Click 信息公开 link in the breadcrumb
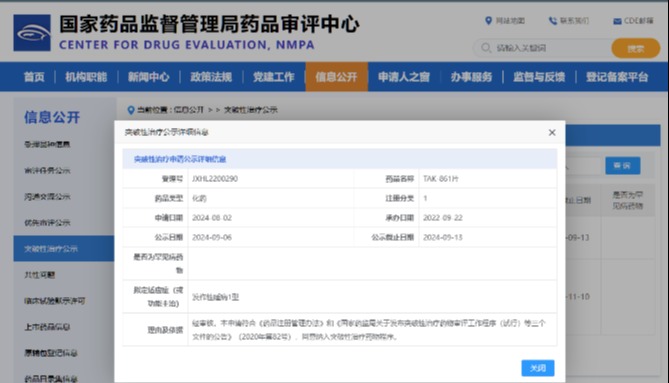The width and height of the screenshot is (669, 383). pos(189,110)
